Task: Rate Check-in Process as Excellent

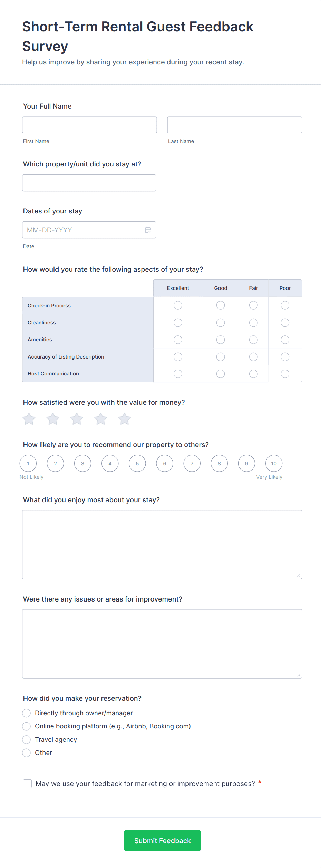Action: [178, 305]
